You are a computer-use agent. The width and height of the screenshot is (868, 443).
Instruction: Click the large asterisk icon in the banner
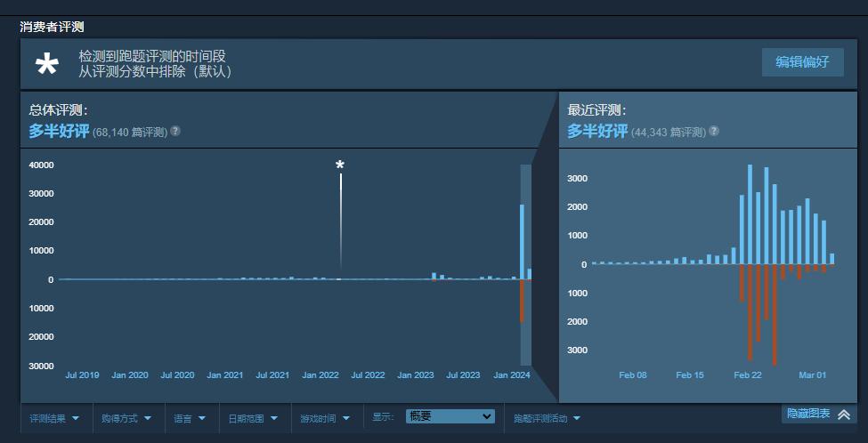46,64
